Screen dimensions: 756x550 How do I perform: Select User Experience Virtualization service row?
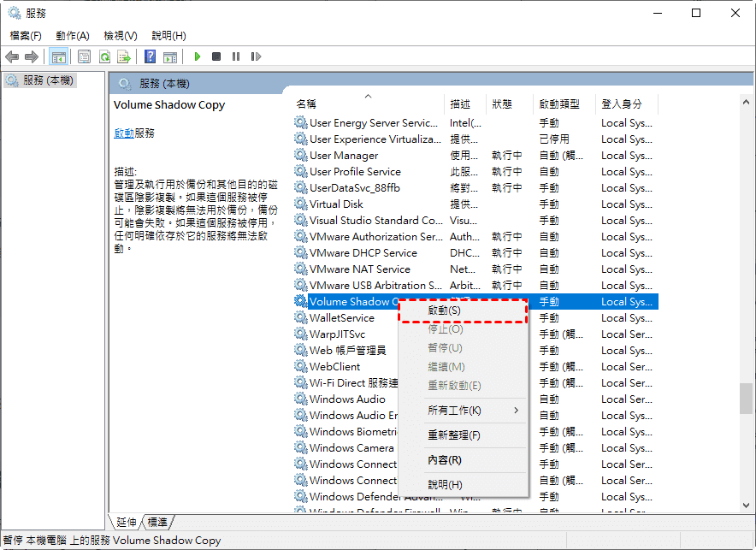475,139
